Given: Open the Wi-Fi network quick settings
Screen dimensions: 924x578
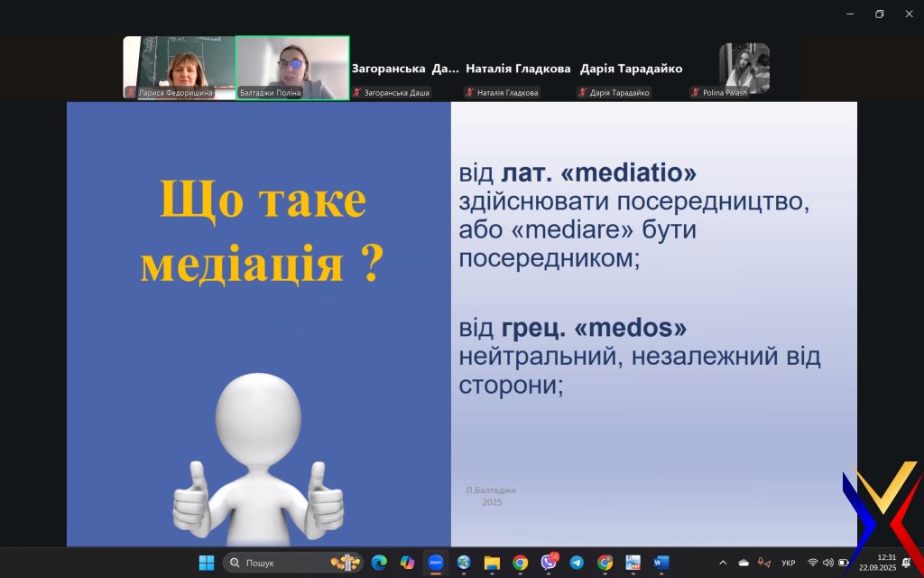Looking at the screenshot, I should [812, 563].
